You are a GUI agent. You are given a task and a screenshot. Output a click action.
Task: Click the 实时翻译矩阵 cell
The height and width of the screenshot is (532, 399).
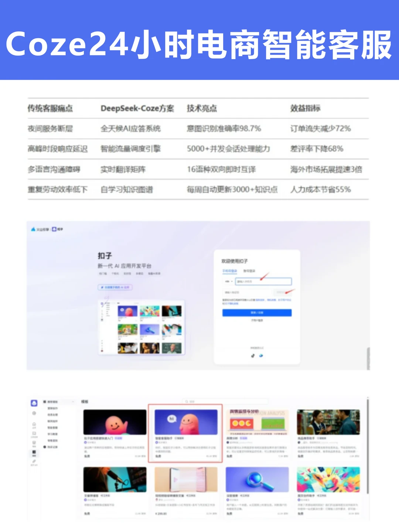click(x=123, y=169)
